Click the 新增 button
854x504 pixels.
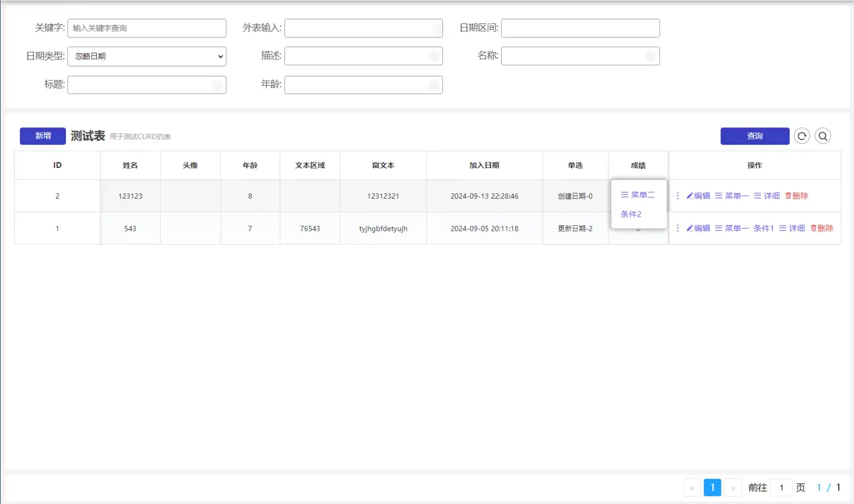pos(43,136)
